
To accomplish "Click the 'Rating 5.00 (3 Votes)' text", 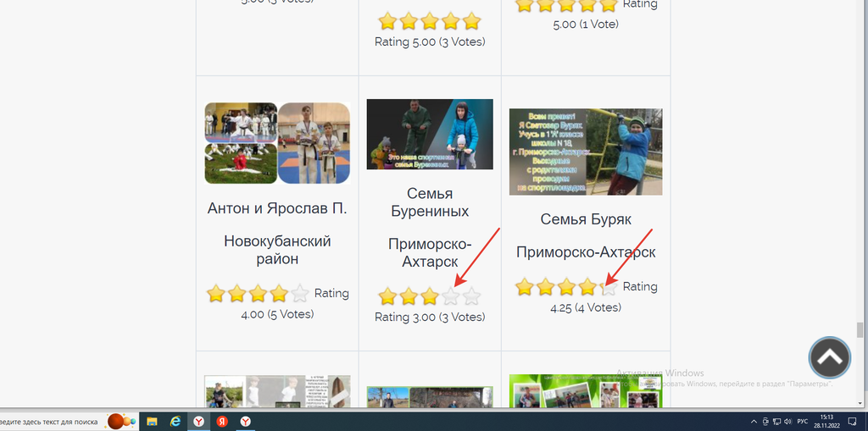I will click(430, 42).
